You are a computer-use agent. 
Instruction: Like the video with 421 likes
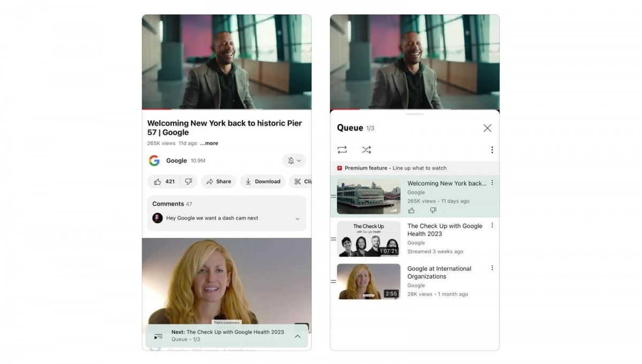pyautogui.click(x=164, y=182)
